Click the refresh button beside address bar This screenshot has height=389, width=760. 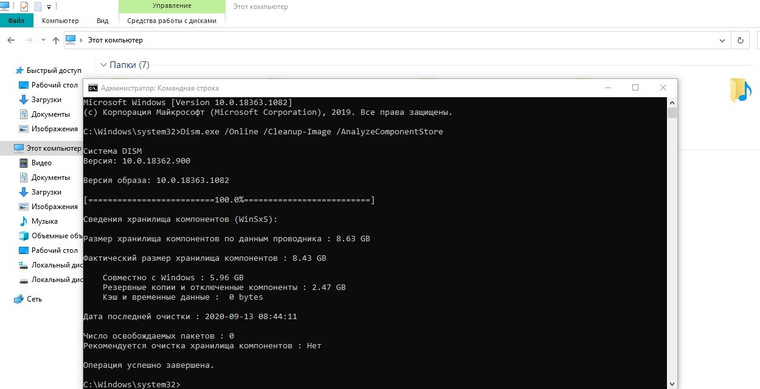740,41
